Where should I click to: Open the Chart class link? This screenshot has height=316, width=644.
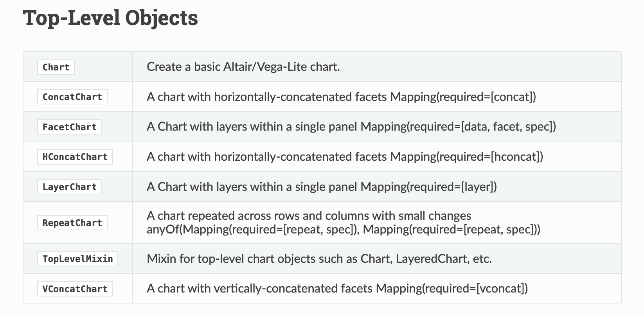point(56,67)
